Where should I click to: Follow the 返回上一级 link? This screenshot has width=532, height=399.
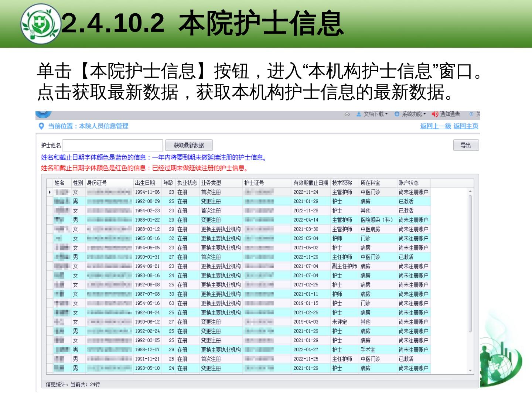coord(435,126)
